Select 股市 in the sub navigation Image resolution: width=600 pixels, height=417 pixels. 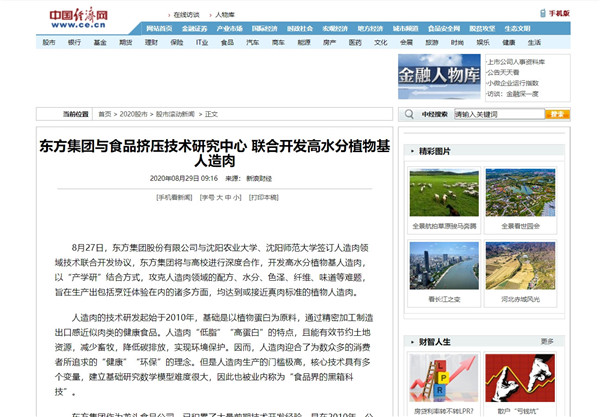pyautogui.click(x=49, y=42)
